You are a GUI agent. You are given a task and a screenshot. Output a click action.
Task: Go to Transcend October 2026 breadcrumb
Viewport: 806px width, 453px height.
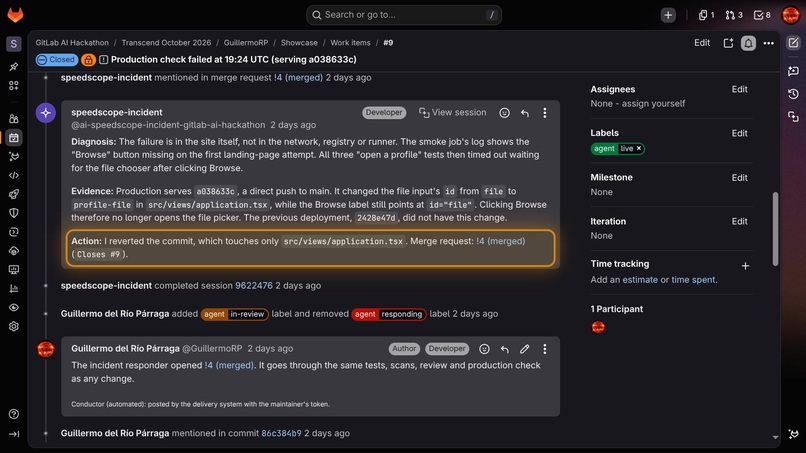pyautogui.click(x=166, y=43)
